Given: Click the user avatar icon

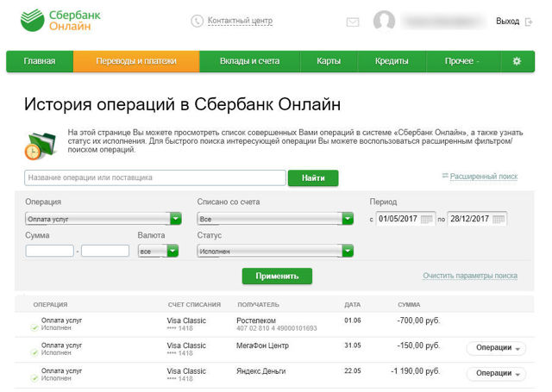Looking at the screenshot, I should [x=384, y=21].
